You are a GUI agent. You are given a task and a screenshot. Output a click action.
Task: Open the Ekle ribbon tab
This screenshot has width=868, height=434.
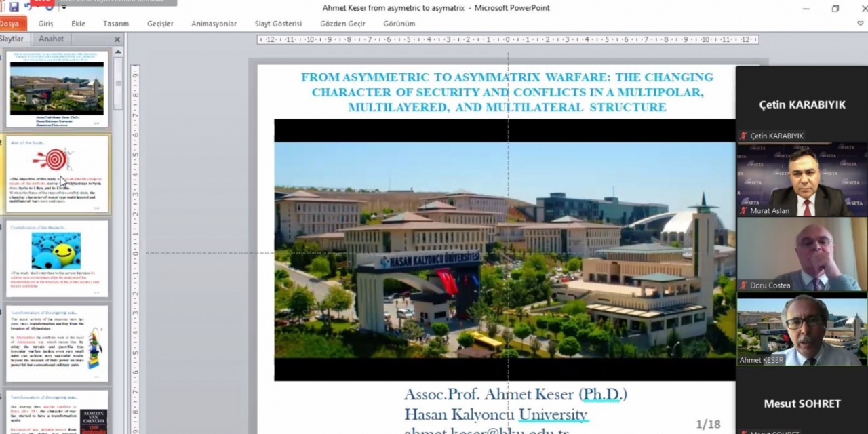[79, 24]
